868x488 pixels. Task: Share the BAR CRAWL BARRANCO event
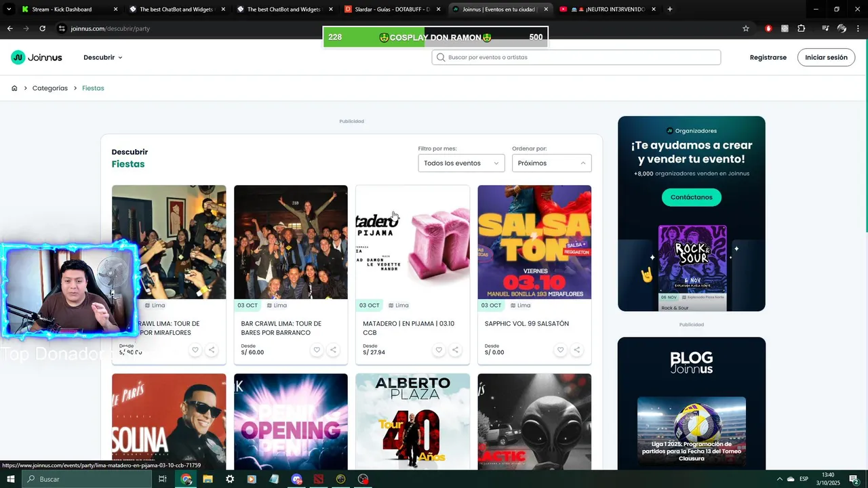[x=333, y=350]
